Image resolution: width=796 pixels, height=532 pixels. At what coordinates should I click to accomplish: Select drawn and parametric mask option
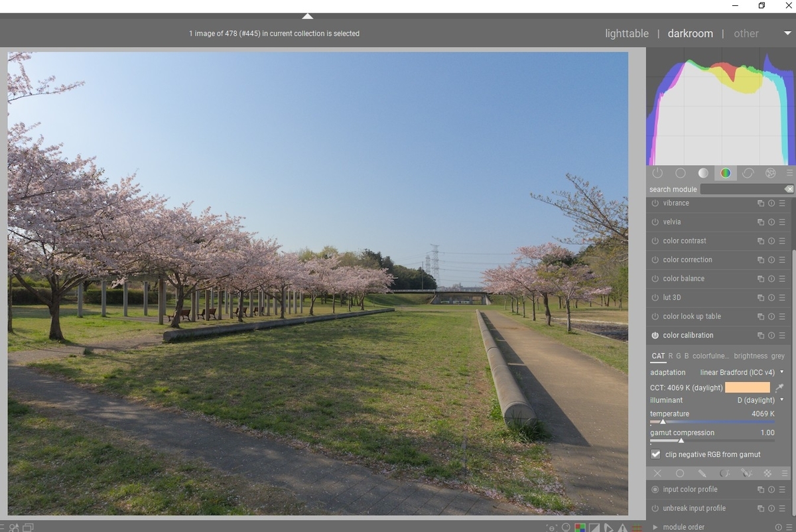746,474
